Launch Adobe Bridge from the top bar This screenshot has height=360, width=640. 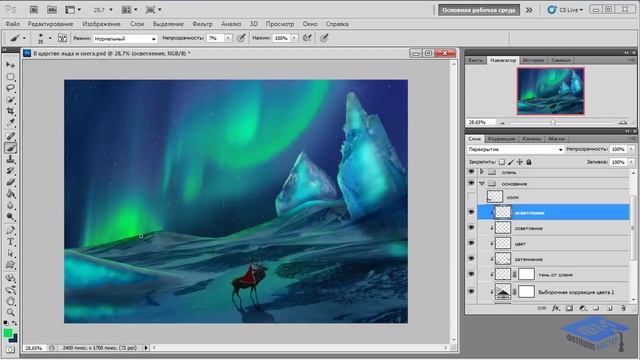click(x=34, y=10)
